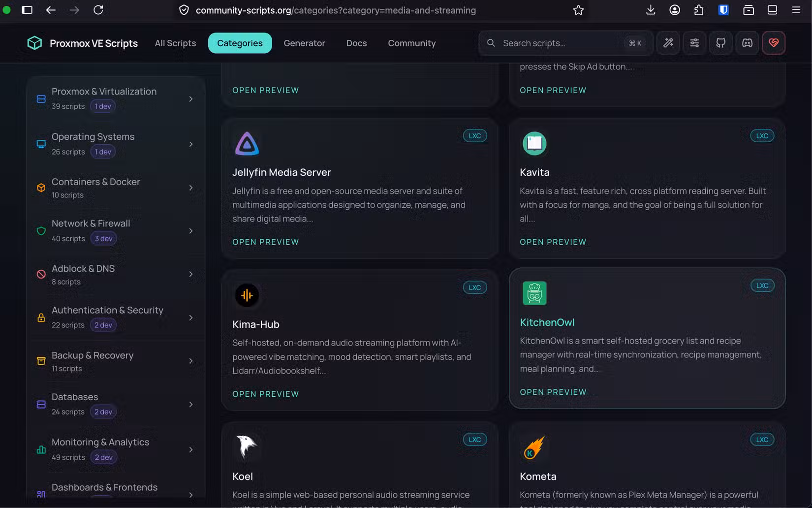The height and width of the screenshot is (508, 812).
Task: Click the LXC badge on Kima-Hub card
Action: pyautogui.click(x=475, y=287)
